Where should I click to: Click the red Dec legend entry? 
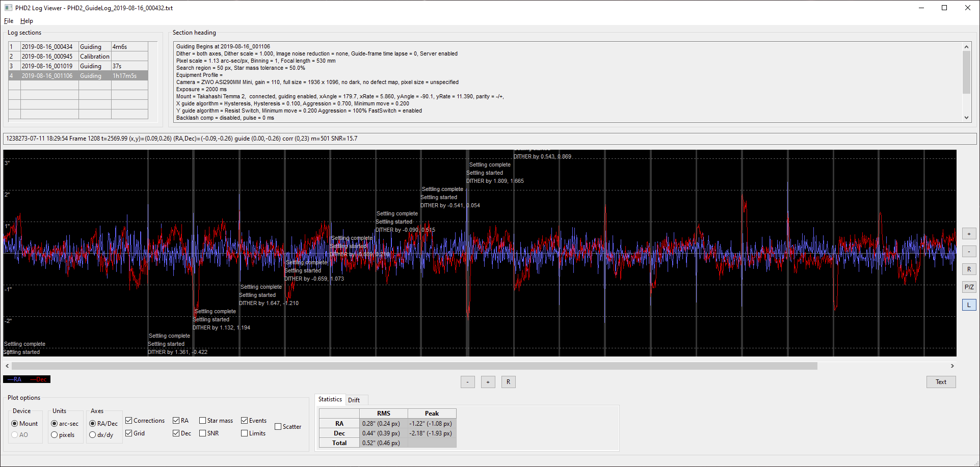[39, 379]
